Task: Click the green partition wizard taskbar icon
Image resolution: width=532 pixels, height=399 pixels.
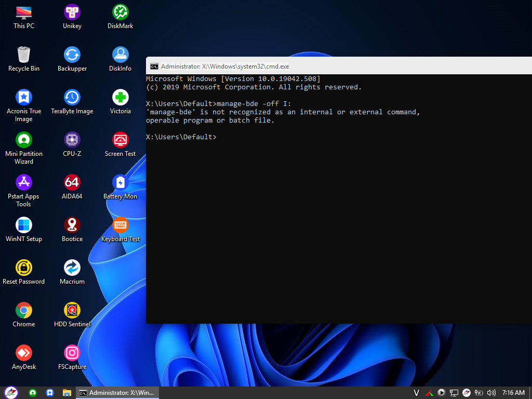Action: pyautogui.click(x=33, y=393)
